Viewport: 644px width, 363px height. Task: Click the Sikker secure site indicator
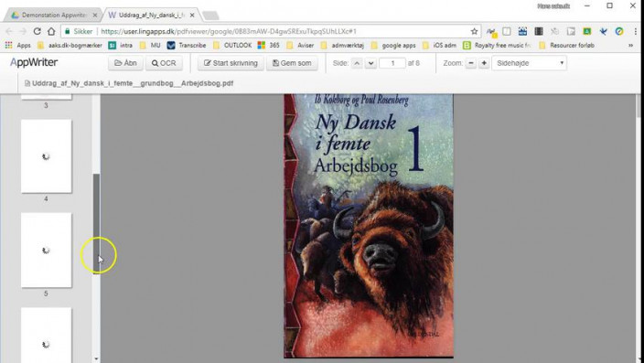point(79,31)
